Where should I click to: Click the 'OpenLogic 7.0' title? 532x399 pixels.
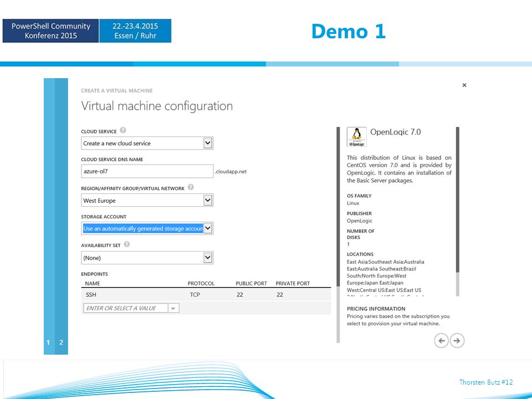click(395, 132)
